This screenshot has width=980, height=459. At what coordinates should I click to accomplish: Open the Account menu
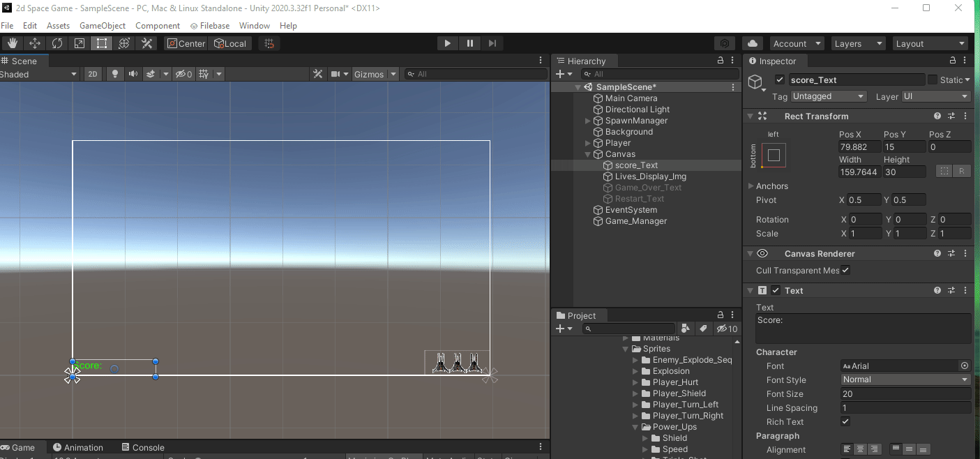click(x=797, y=43)
